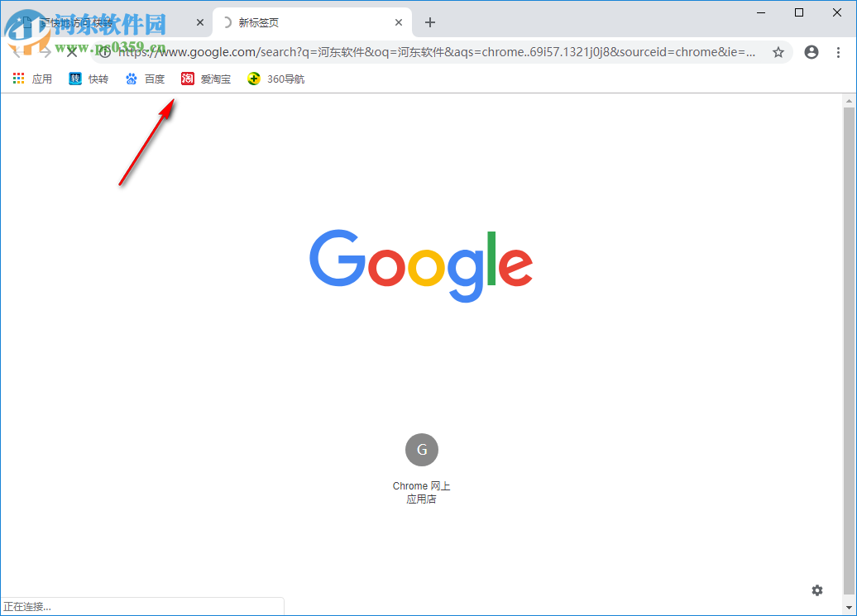Open a new tab with the plus button
Image resolution: width=857 pixels, height=616 pixels.
[x=429, y=22]
